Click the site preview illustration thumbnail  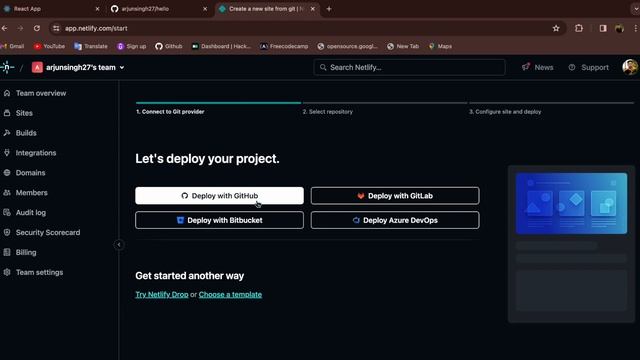pyautogui.click(x=571, y=203)
